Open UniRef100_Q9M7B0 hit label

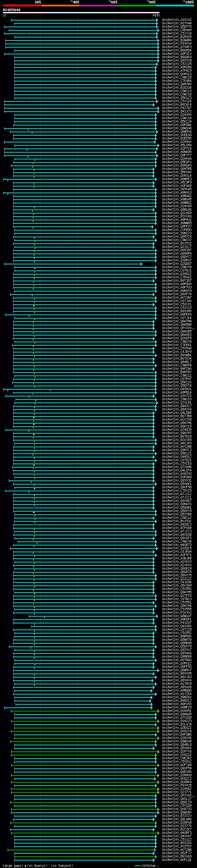point(177,84)
